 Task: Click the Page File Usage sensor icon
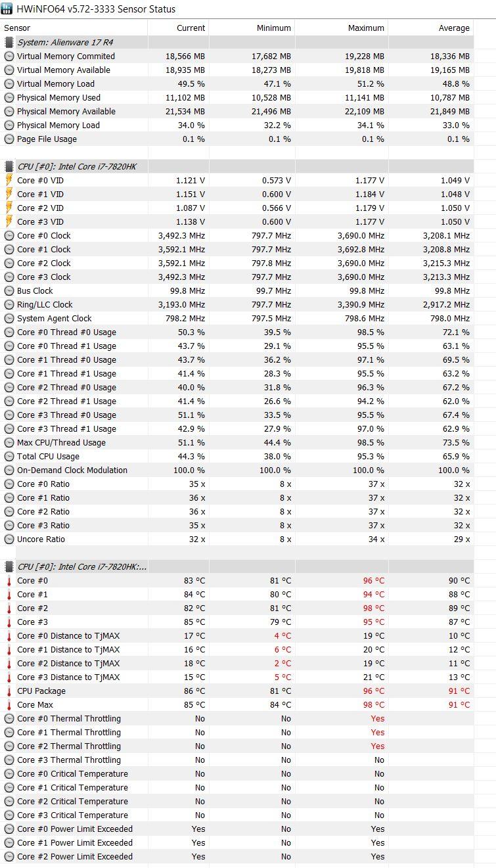(9, 139)
